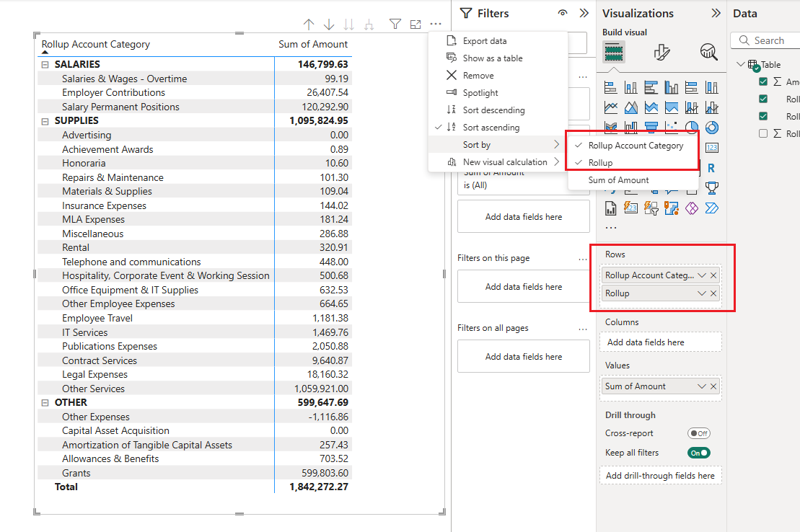Click the visual's More options ellipsis
This screenshot has height=532, width=800.
(436, 24)
